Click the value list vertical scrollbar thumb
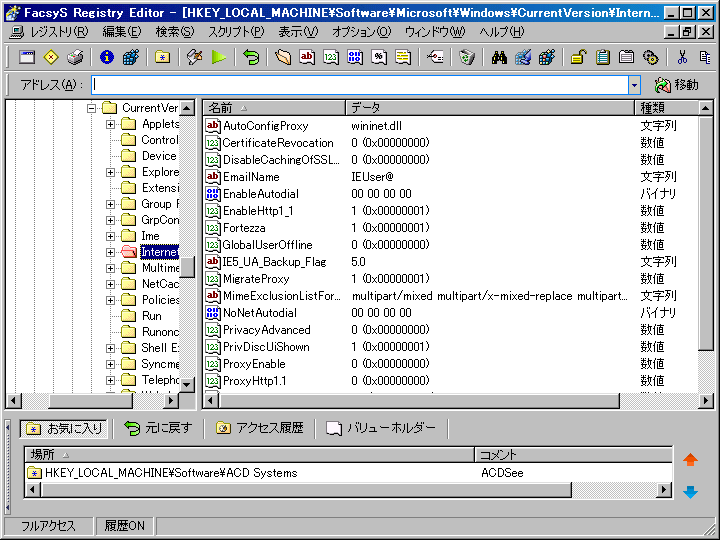The width and height of the screenshot is (720, 540). coord(706,233)
